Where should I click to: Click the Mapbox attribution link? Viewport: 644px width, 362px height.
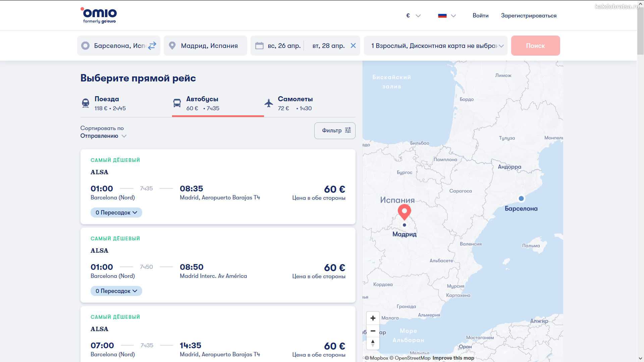[x=377, y=358]
